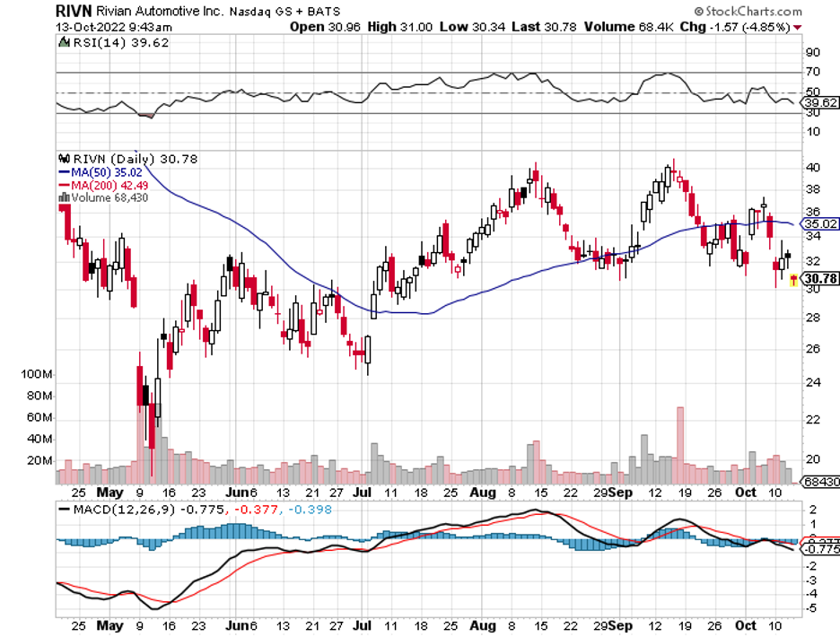
Task: Select the 35.02 moving average price tag
Action: click(x=819, y=223)
